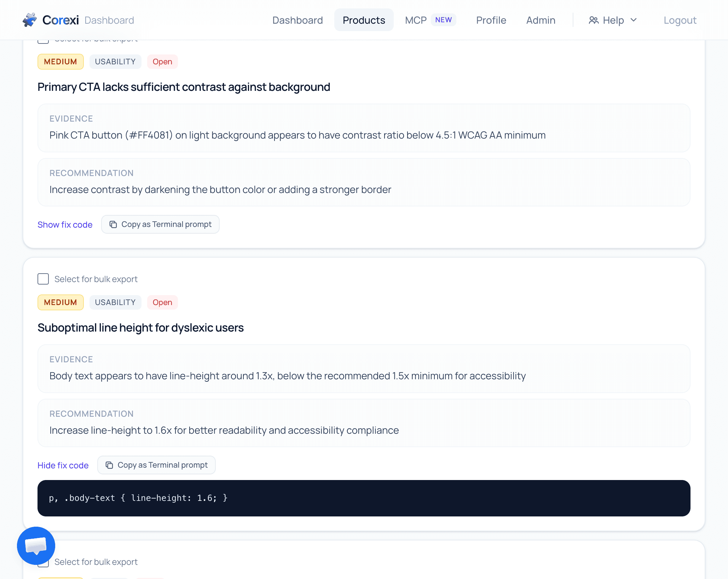The image size is (728, 579).
Task: Click the NEW badge next to MCP
Action: 443,20
